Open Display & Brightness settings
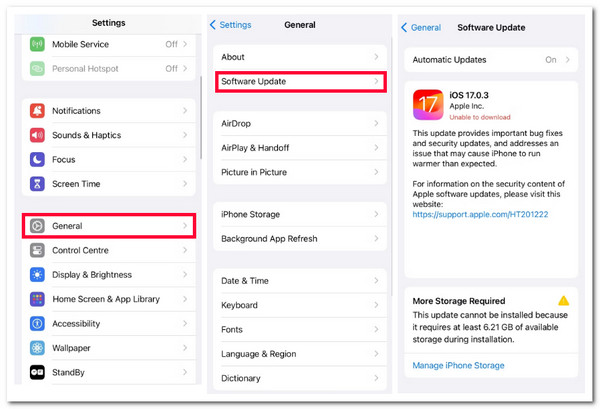Image resolution: width=600 pixels, height=409 pixels. pyautogui.click(x=109, y=275)
